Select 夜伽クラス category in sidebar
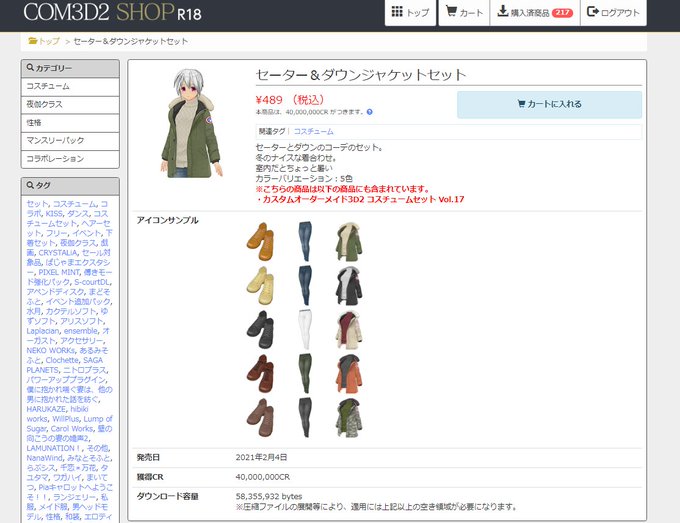 tap(70, 105)
